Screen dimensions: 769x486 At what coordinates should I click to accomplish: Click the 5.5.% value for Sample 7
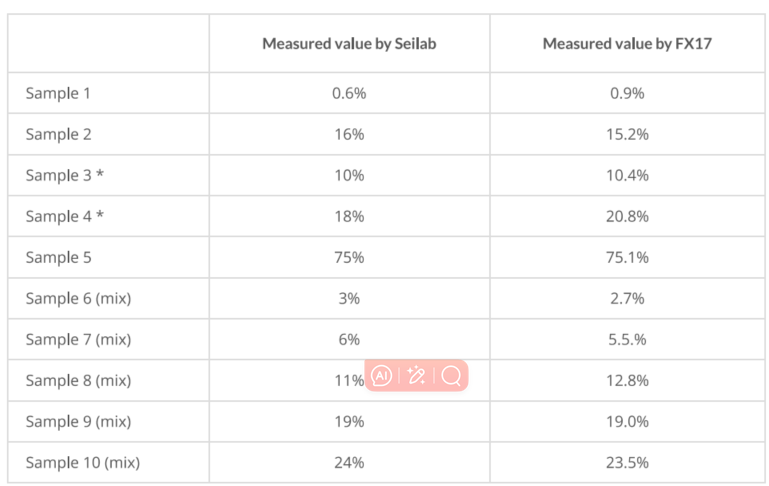tap(630, 339)
